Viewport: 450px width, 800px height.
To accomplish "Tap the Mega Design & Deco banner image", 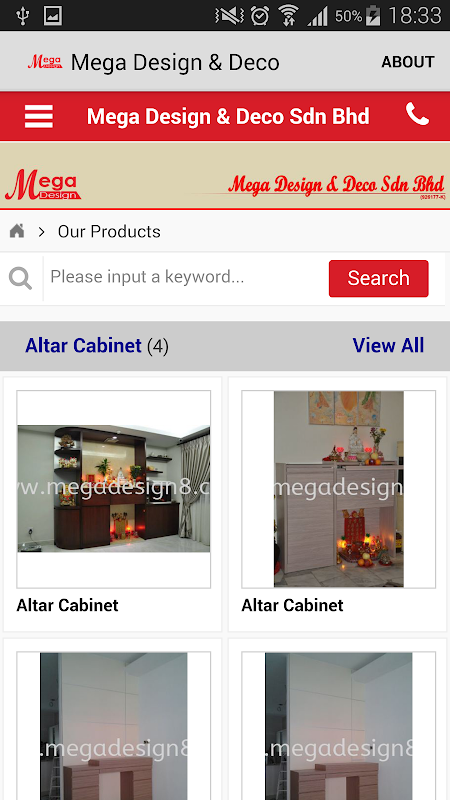I will [225, 176].
